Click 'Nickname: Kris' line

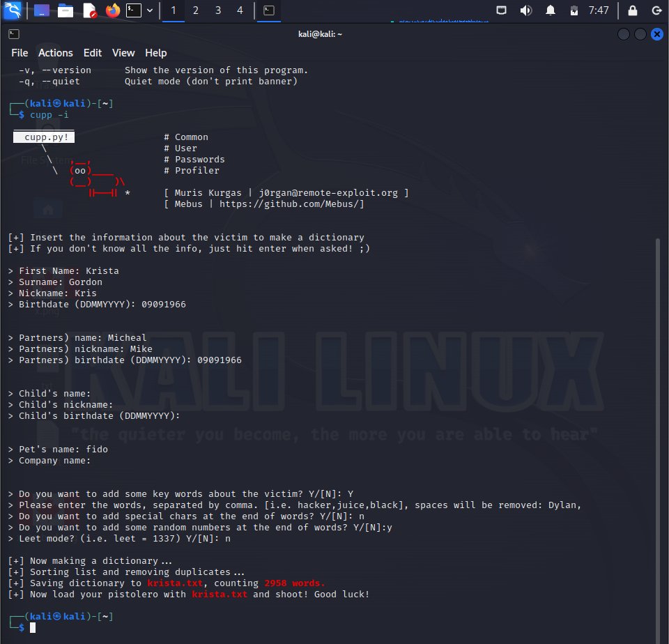tap(52, 293)
